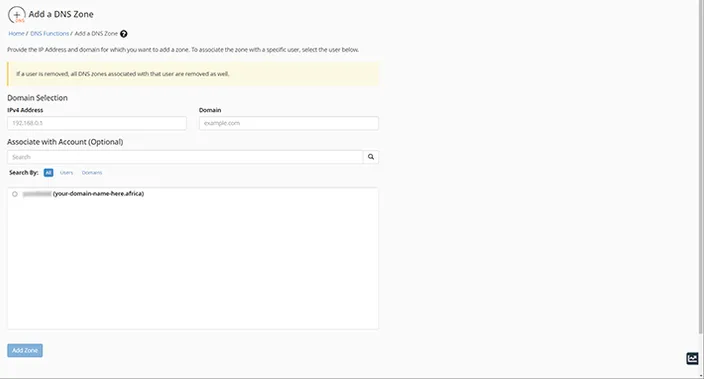This screenshot has height=379, width=704.
Task: Click the (your-domain-name-here.africa) account text
Action: pos(98,194)
